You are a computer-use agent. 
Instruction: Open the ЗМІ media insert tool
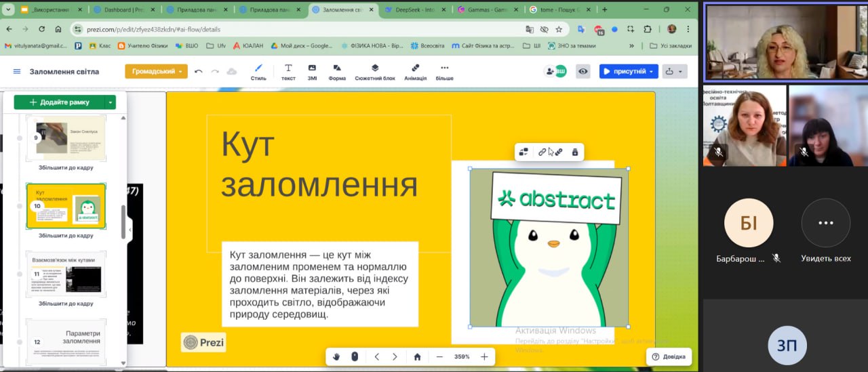point(312,71)
